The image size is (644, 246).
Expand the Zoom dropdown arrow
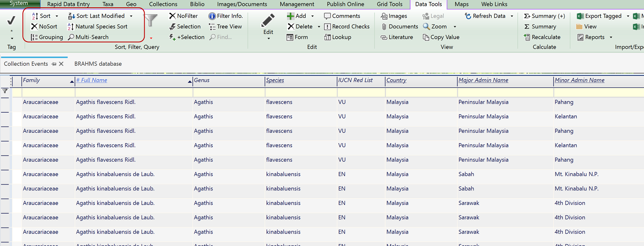click(455, 27)
